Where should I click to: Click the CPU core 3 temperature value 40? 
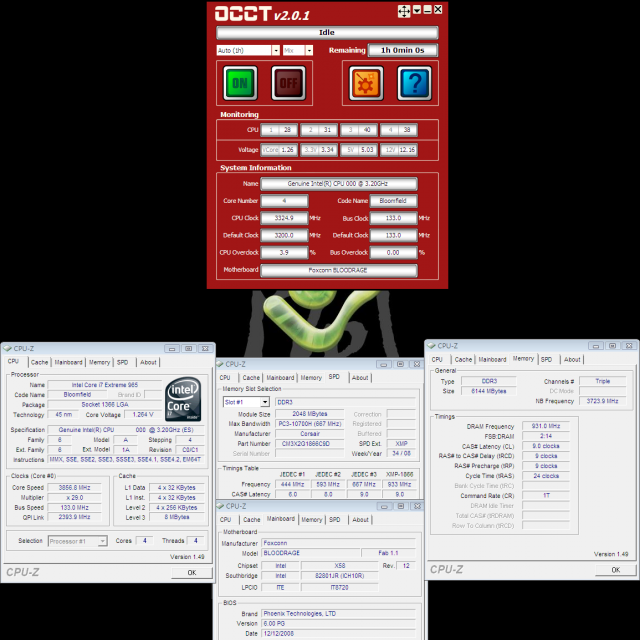tap(367, 130)
